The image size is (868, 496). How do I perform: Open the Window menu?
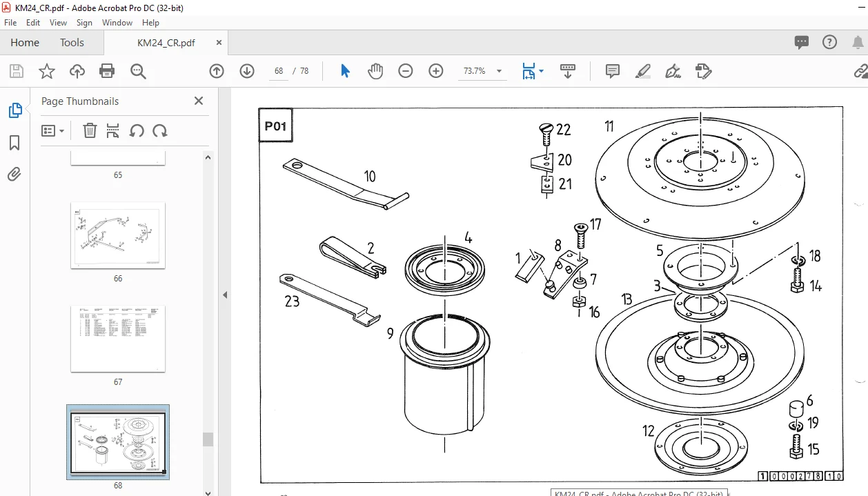[117, 23]
